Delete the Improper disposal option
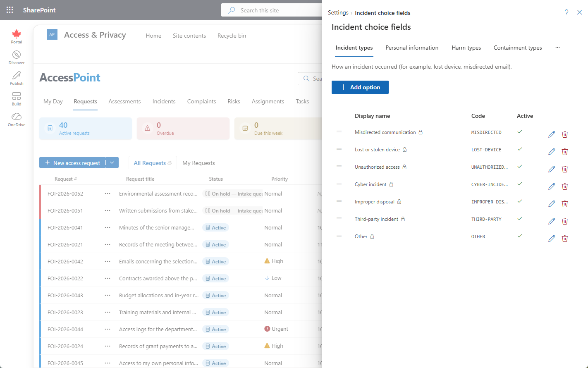The width and height of the screenshot is (588, 368). click(565, 204)
